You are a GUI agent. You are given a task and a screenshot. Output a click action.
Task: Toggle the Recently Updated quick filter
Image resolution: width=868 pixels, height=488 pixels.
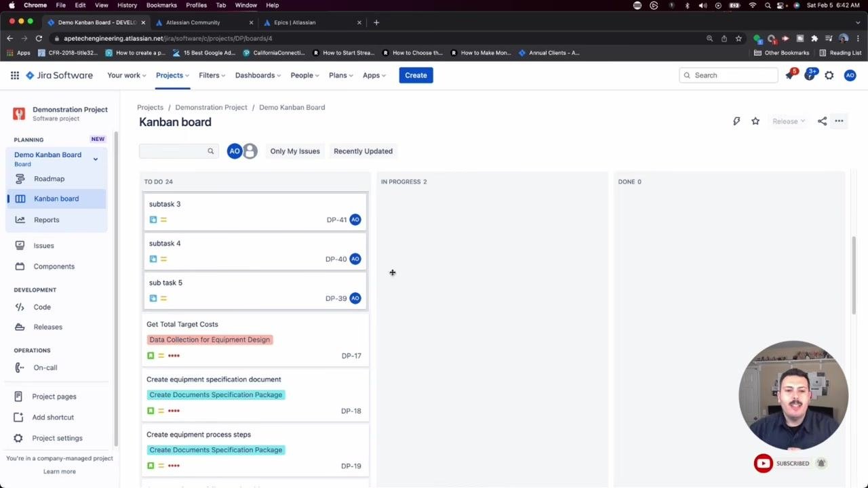363,151
